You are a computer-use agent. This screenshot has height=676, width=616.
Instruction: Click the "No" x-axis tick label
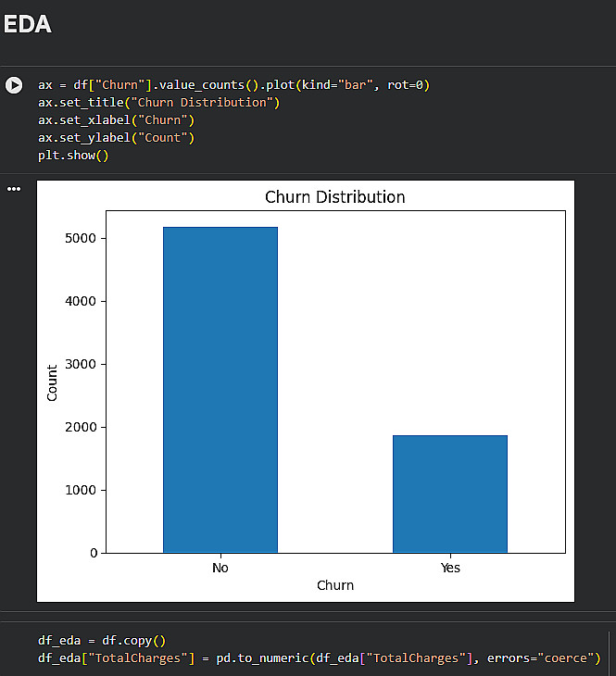coord(220,568)
